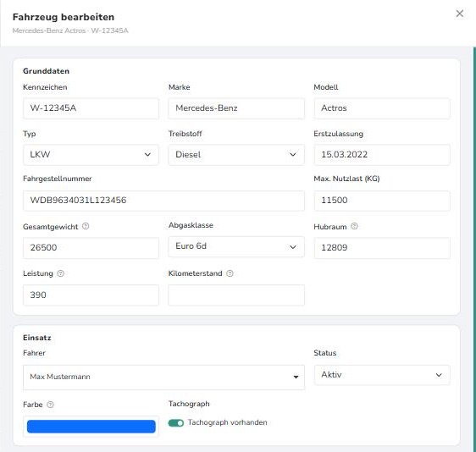476x452 pixels.
Task: Open the Abgasklasse dropdown showing Euro 6d
Action: (x=236, y=246)
